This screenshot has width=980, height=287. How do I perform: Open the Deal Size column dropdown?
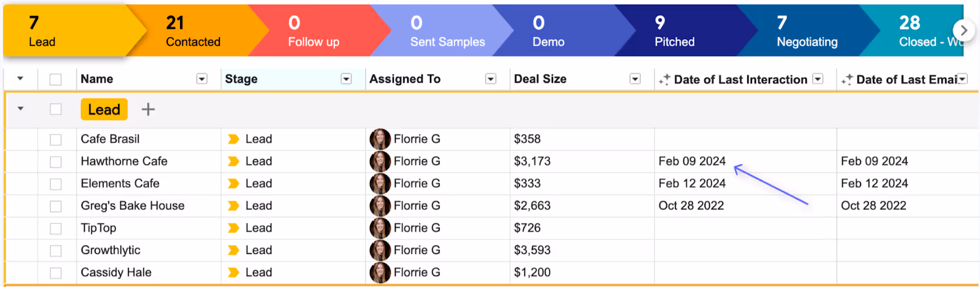[635, 79]
